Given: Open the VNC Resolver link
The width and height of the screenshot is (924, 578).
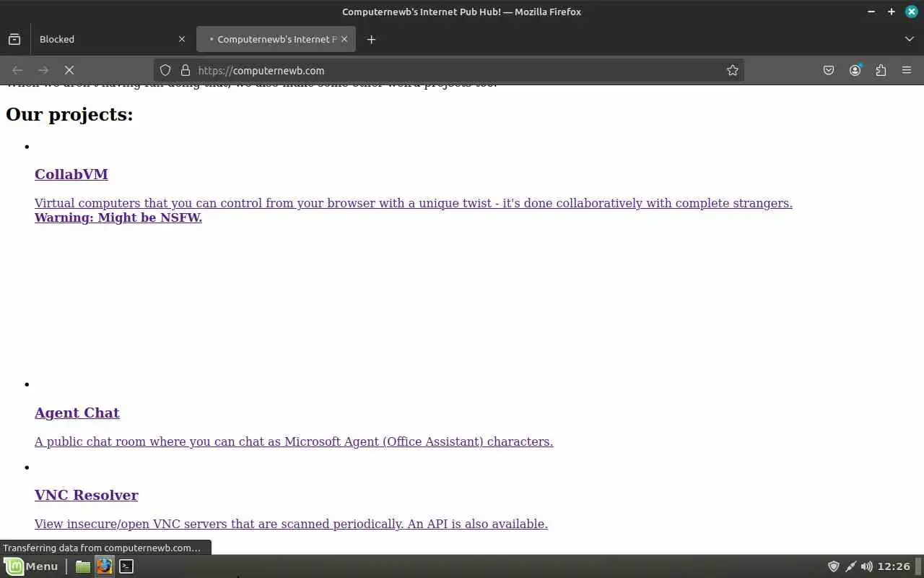Looking at the screenshot, I should click(87, 495).
